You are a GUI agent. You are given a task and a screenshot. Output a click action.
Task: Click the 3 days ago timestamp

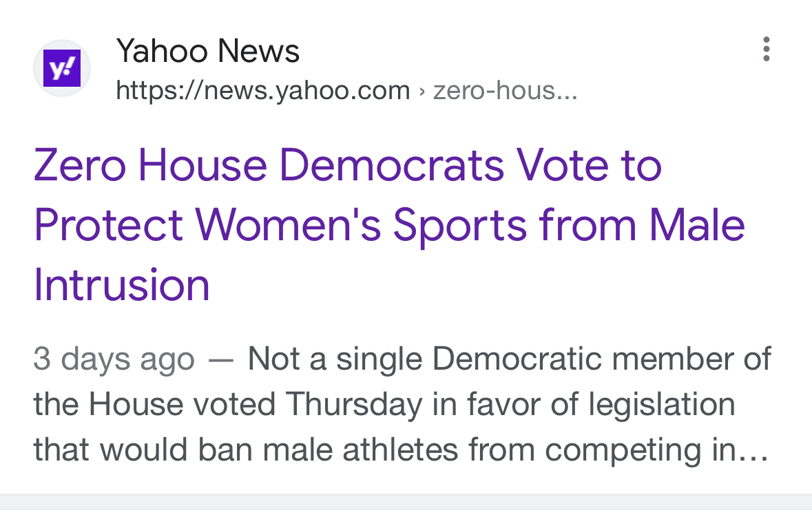[x=114, y=359]
